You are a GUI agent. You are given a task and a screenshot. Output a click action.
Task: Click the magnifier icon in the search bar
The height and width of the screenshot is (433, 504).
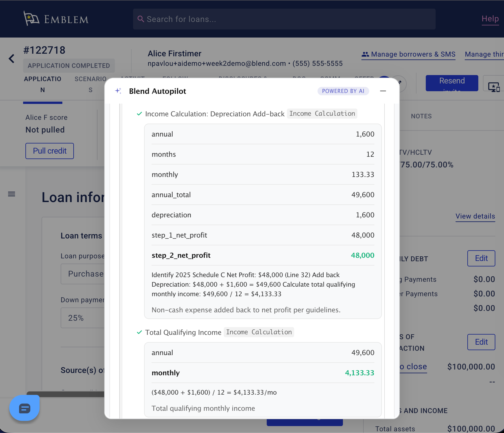[141, 19]
